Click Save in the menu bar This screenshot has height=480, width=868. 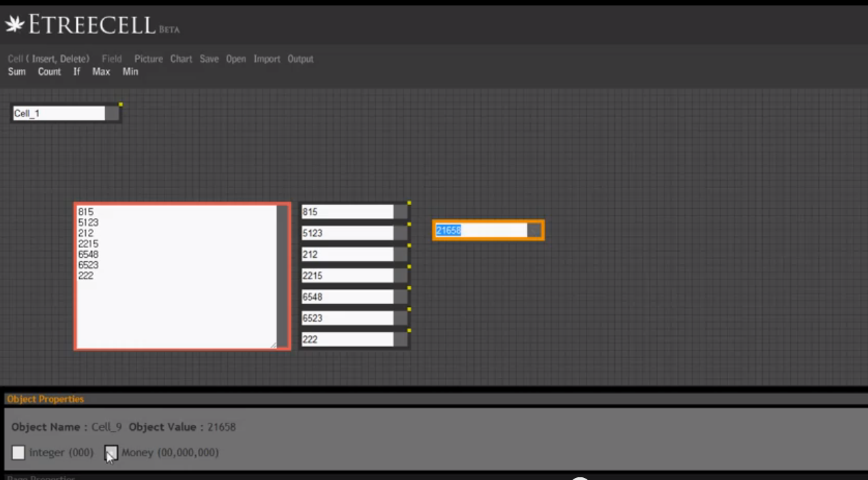[x=209, y=59]
